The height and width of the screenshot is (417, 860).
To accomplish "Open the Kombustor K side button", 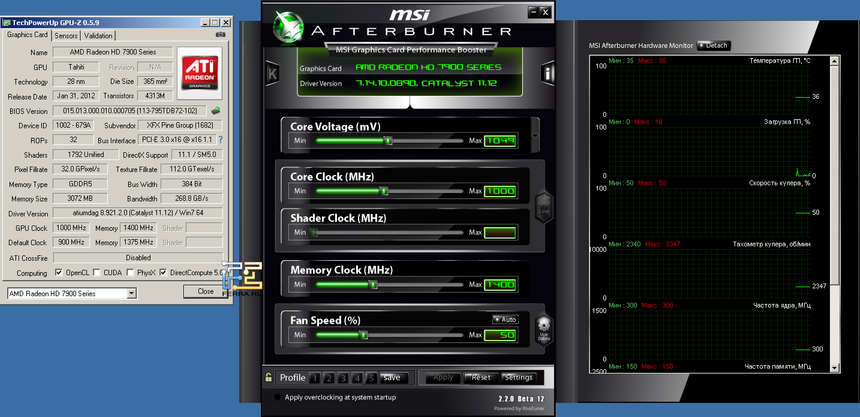I will pyautogui.click(x=273, y=74).
